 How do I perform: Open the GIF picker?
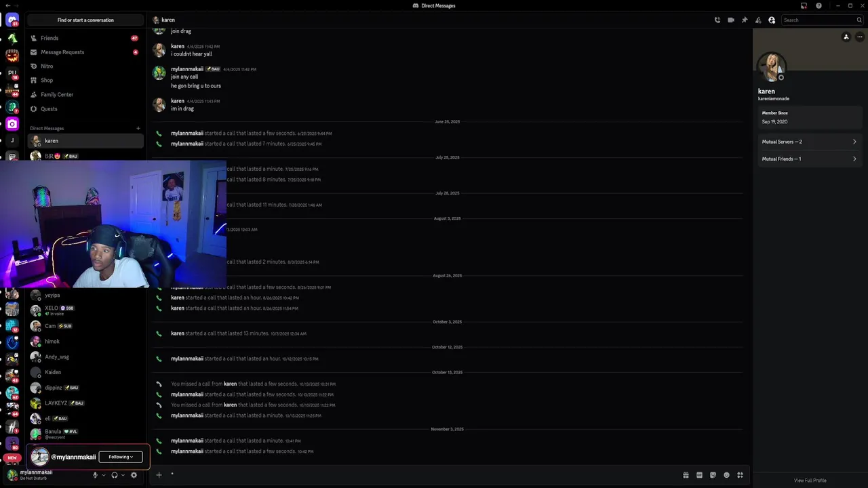[x=699, y=475]
